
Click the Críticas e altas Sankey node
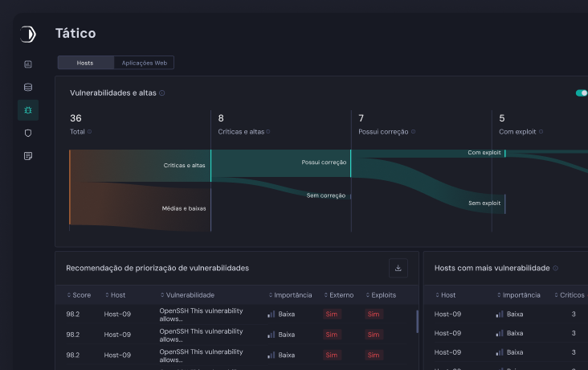210,166
